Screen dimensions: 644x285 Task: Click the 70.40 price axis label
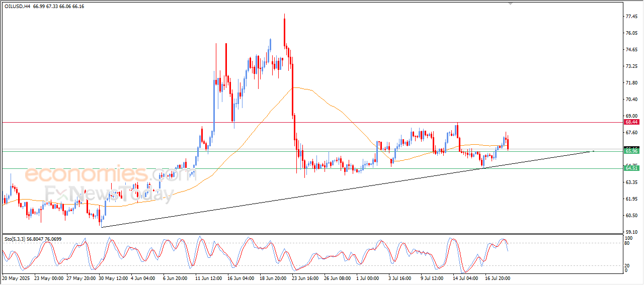[631, 100]
